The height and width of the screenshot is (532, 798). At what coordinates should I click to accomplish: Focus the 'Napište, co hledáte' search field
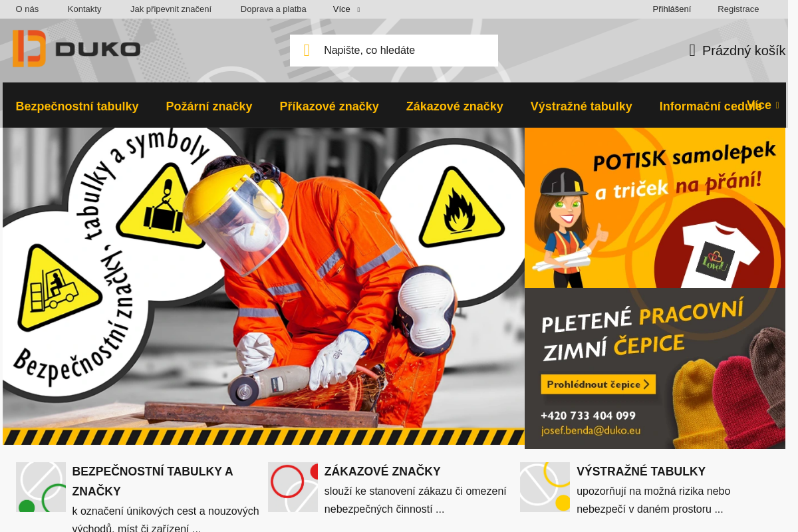(x=394, y=51)
